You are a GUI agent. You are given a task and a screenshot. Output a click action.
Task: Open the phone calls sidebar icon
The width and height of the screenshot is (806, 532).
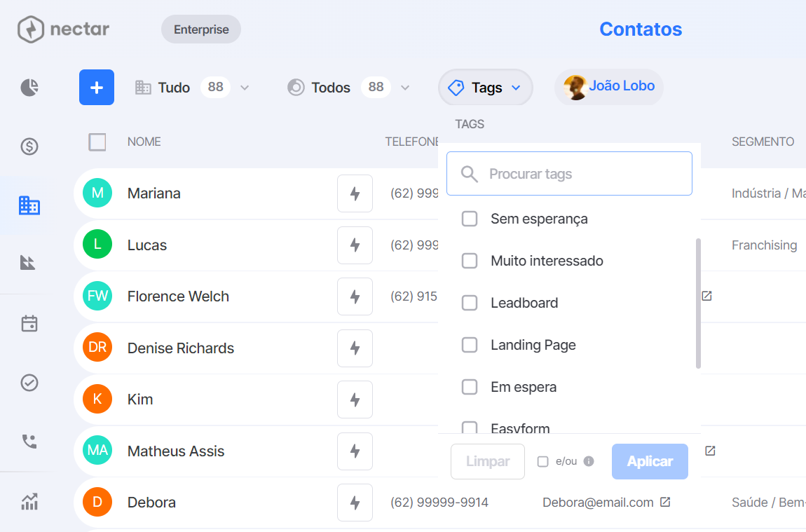29,442
